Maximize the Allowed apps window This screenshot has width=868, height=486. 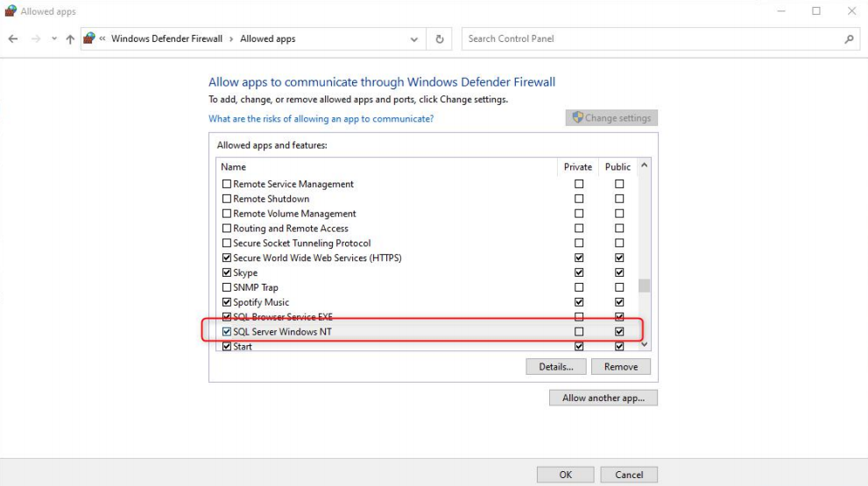click(816, 11)
